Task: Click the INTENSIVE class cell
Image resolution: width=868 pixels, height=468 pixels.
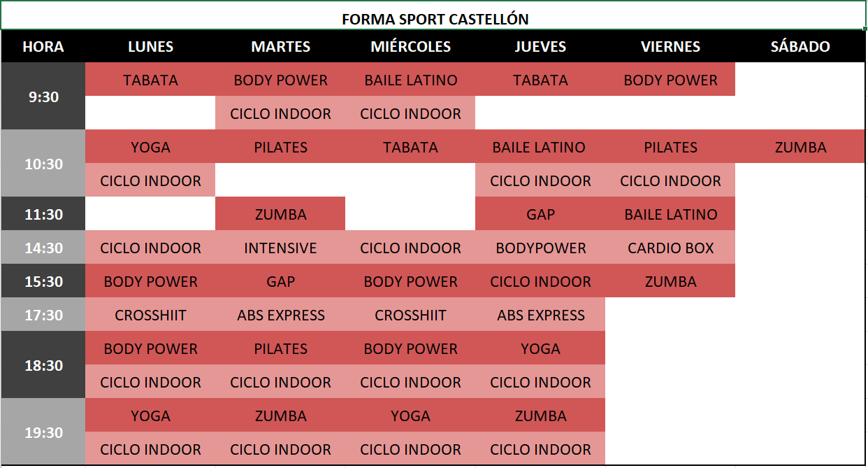Action: click(280, 248)
